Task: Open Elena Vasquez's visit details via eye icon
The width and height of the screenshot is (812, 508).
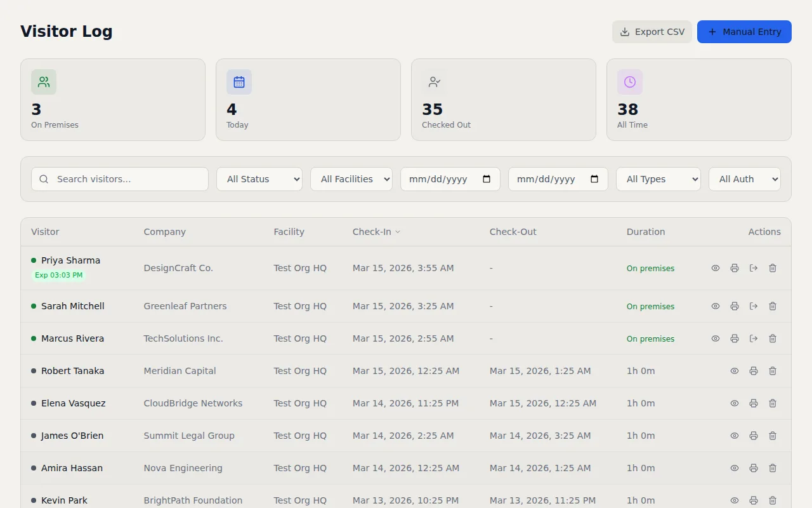Action: click(x=735, y=403)
